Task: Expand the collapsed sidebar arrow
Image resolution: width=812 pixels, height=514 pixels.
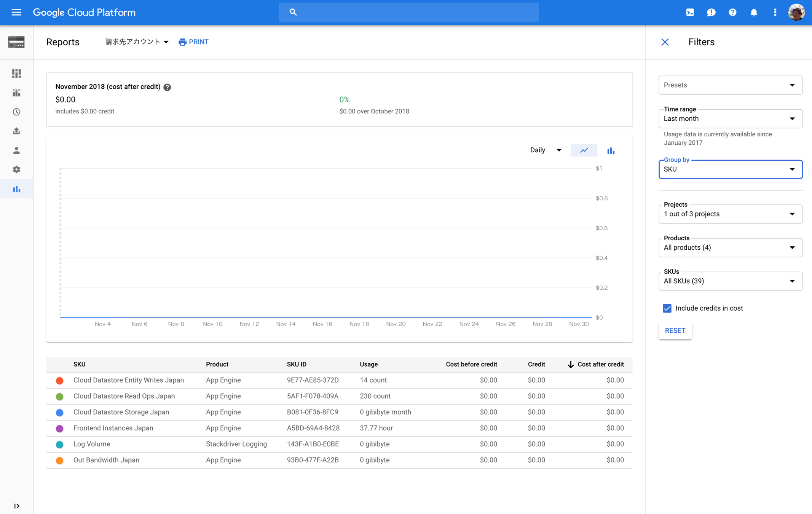Action: (x=16, y=506)
